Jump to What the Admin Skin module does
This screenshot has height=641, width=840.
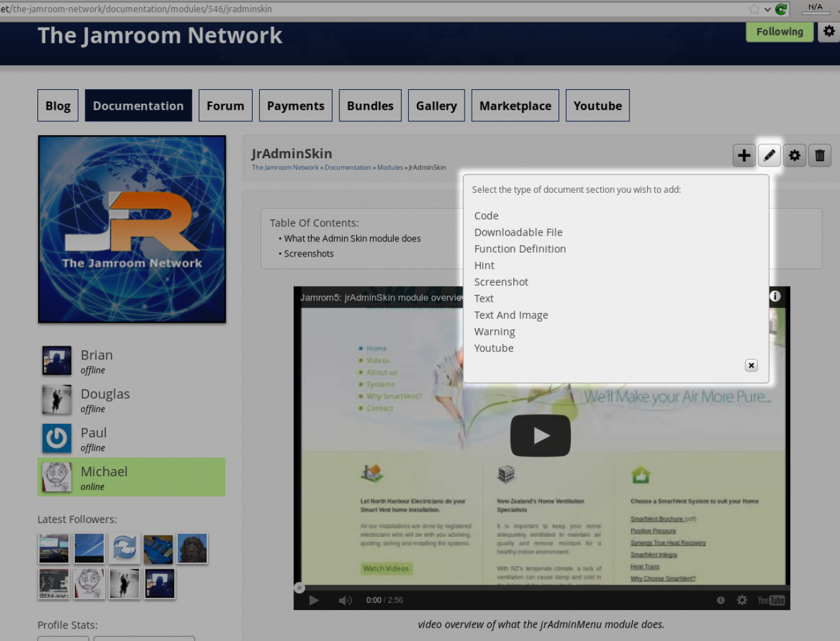(352, 239)
